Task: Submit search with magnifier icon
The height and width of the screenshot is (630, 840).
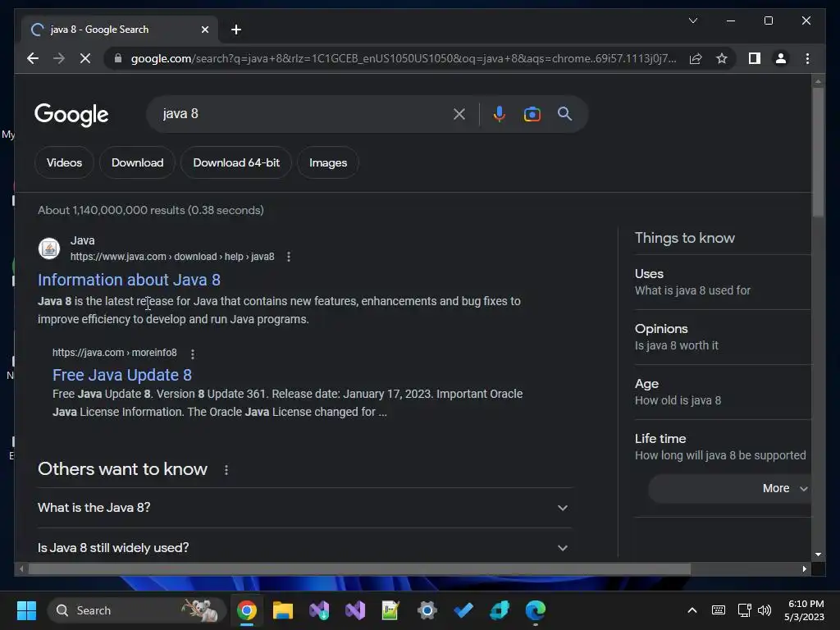Action: (x=564, y=113)
